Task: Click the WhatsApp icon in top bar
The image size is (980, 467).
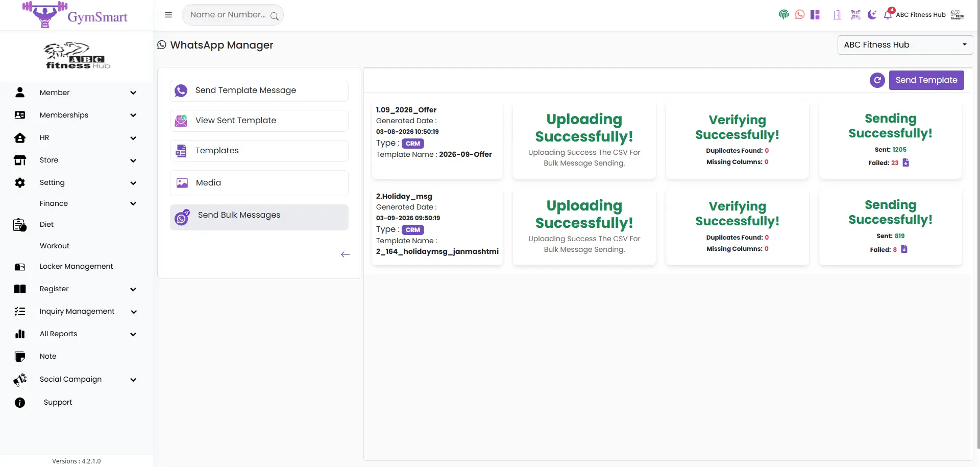Action: point(800,15)
